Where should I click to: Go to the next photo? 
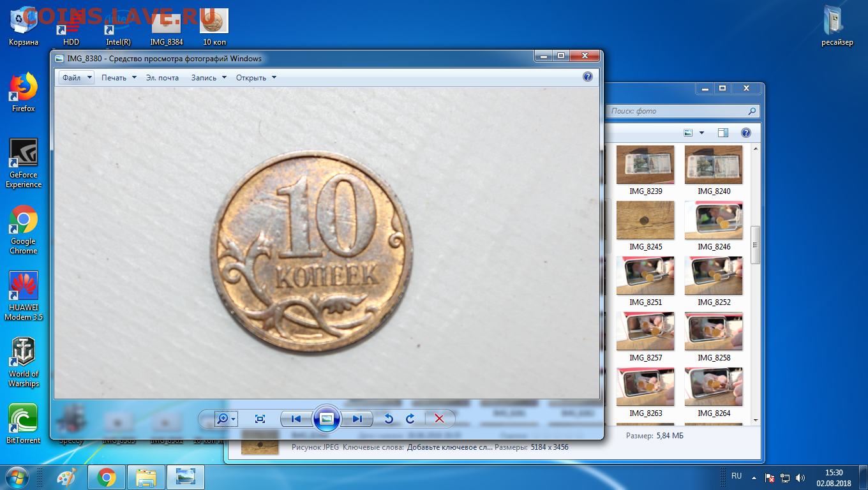pos(357,419)
